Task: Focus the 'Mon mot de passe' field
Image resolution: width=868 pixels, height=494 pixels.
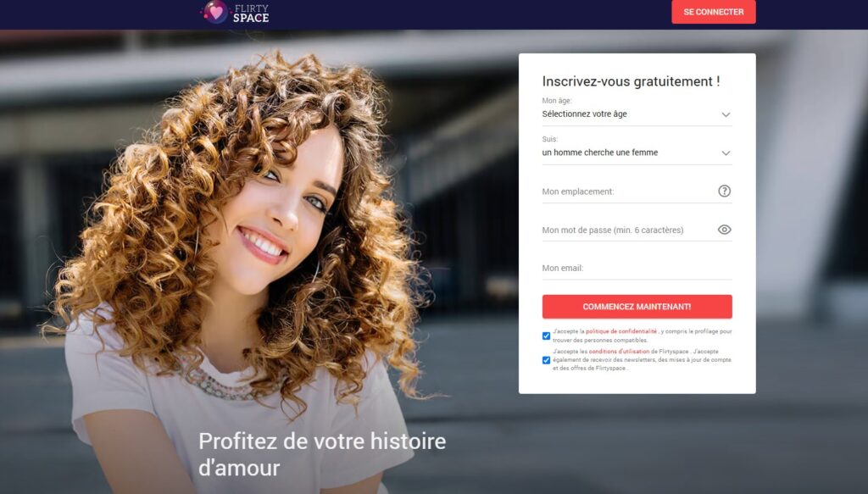Action: pyautogui.click(x=628, y=230)
